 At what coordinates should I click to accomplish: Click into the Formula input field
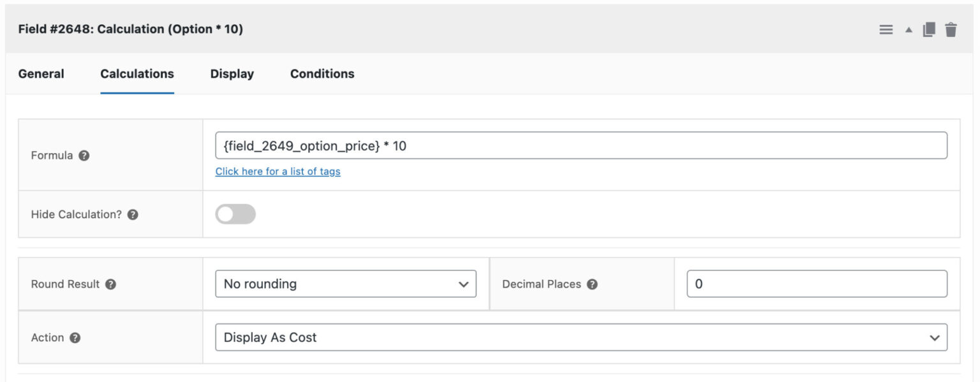click(x=581, y=145)
